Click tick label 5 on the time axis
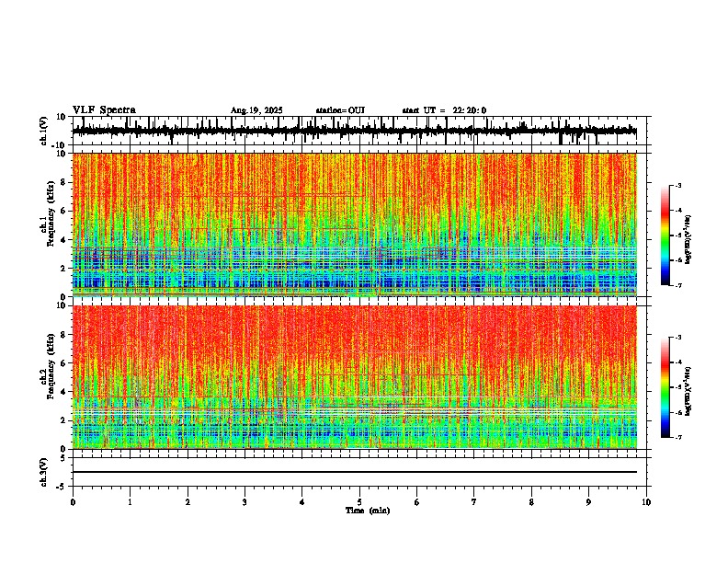The width and height of the screenshot is (728, 563). pos(359,502)
